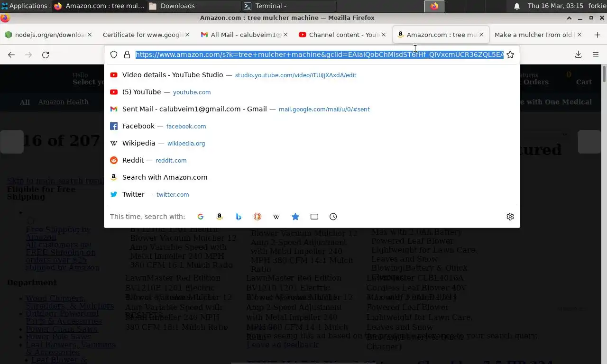Select (5) YouTube suggestion
The image size is (607, 364).
[312, 92]
